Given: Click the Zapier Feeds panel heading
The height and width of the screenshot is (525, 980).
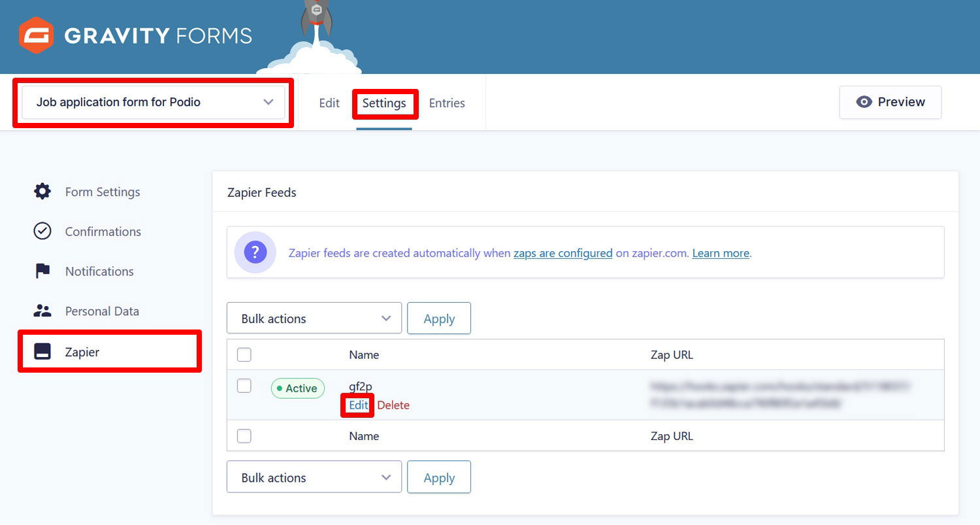Looking at the screenshot, I should pos(262,192).
